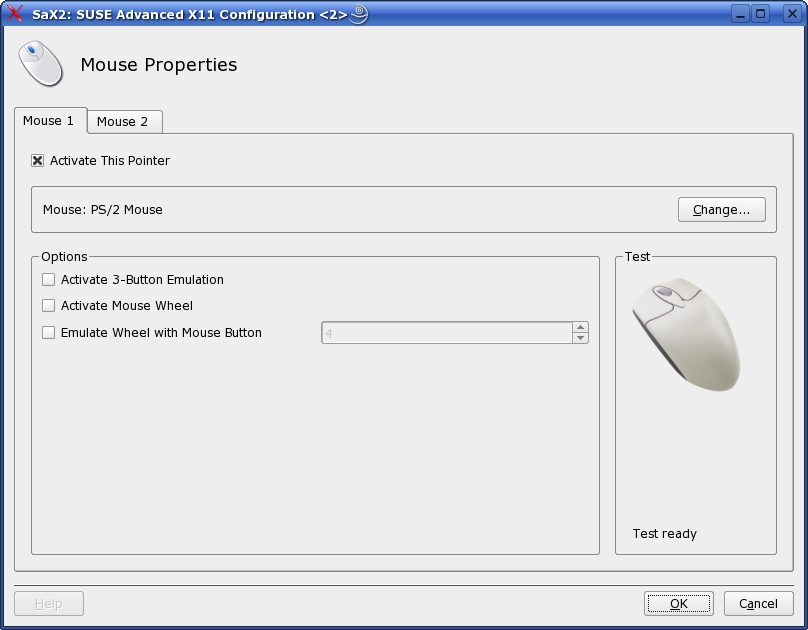The image size is (808, 630).
Task: Confirm settings with OK button
Action: tap(679, 604)
